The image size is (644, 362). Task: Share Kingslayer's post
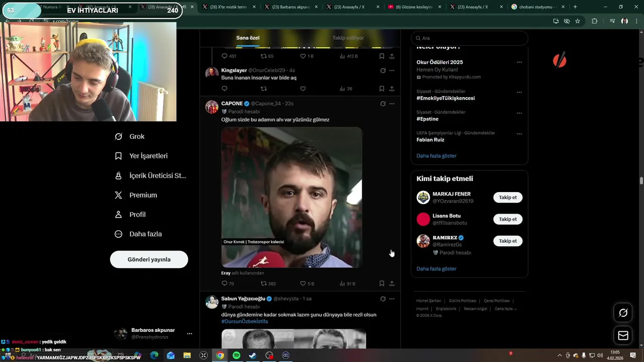392,88
